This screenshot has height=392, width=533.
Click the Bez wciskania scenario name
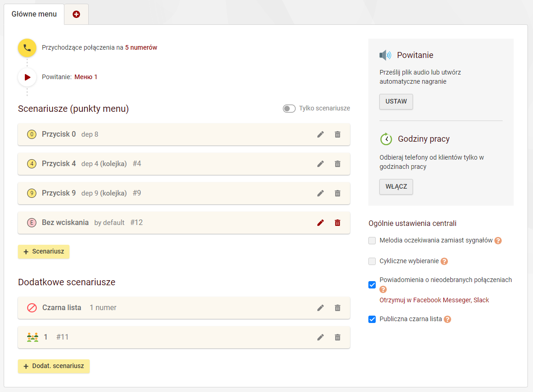pos(65,223)
